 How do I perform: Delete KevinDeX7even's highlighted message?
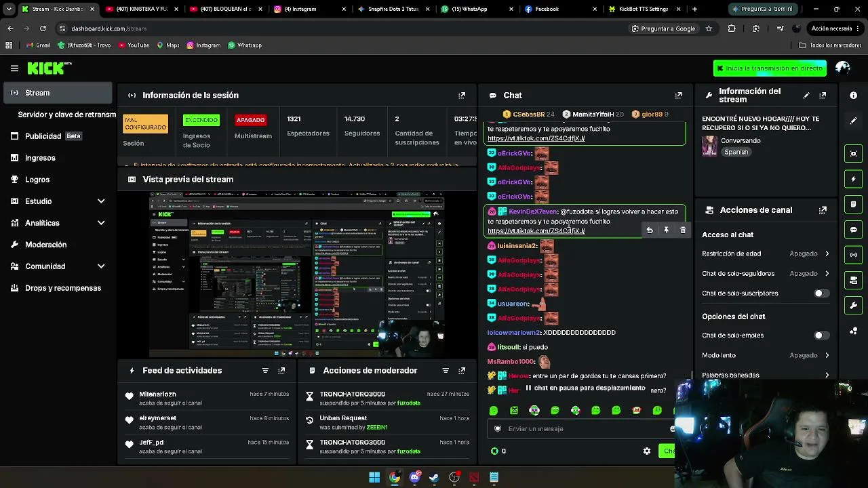tap(683, 230)
